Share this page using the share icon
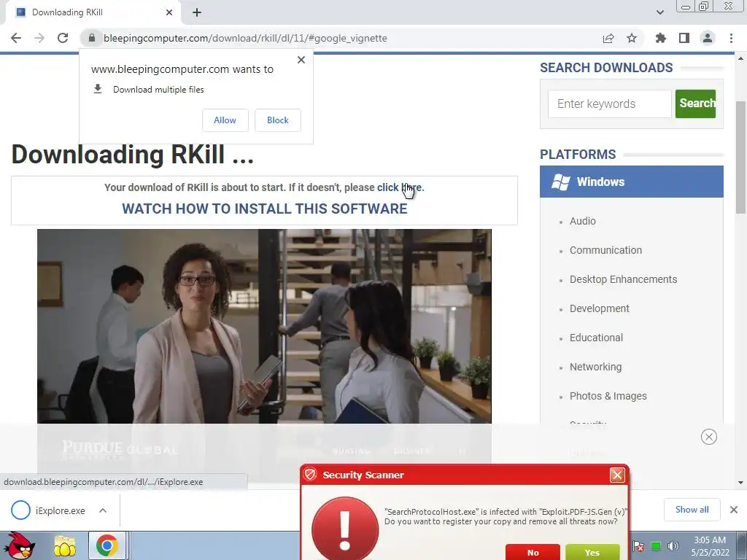 608,38
